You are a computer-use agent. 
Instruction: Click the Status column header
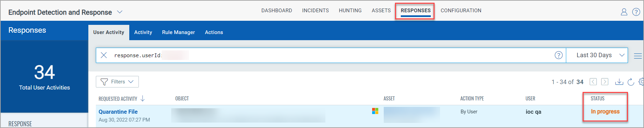598,98
